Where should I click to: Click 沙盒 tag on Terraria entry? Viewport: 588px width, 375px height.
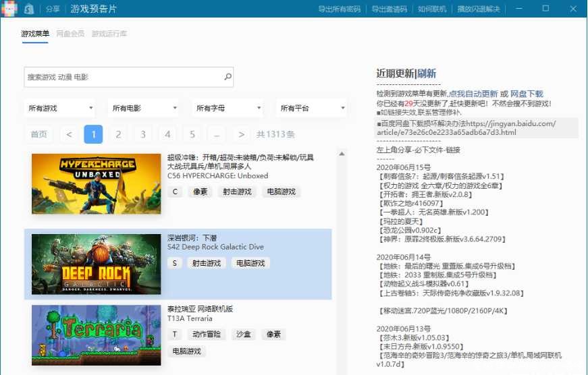[x=244, y=334]
